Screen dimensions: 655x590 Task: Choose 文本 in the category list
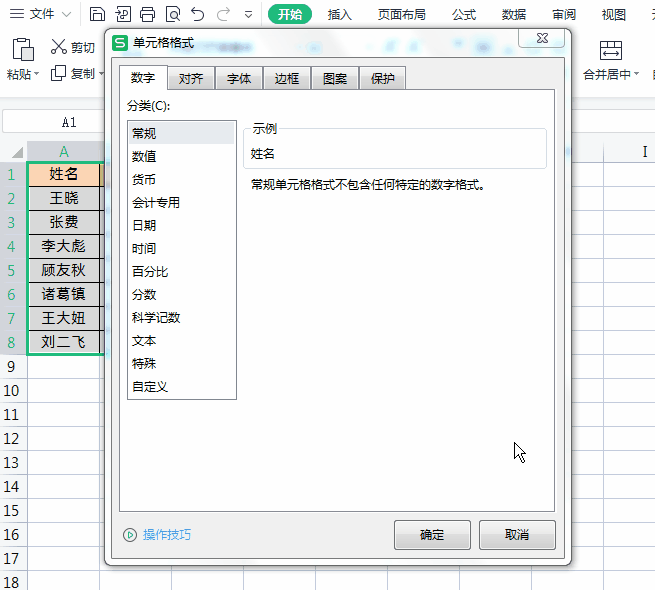(181, 341)
